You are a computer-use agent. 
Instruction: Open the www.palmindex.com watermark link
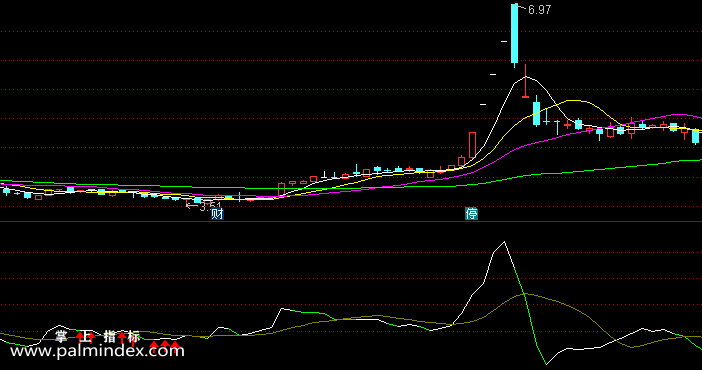pos(97,350)
